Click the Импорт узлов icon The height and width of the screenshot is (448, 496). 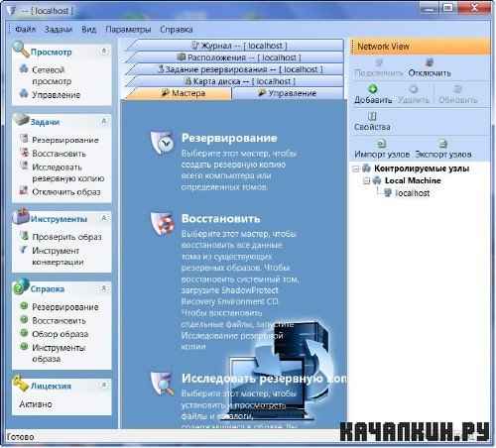pos(382,144)
